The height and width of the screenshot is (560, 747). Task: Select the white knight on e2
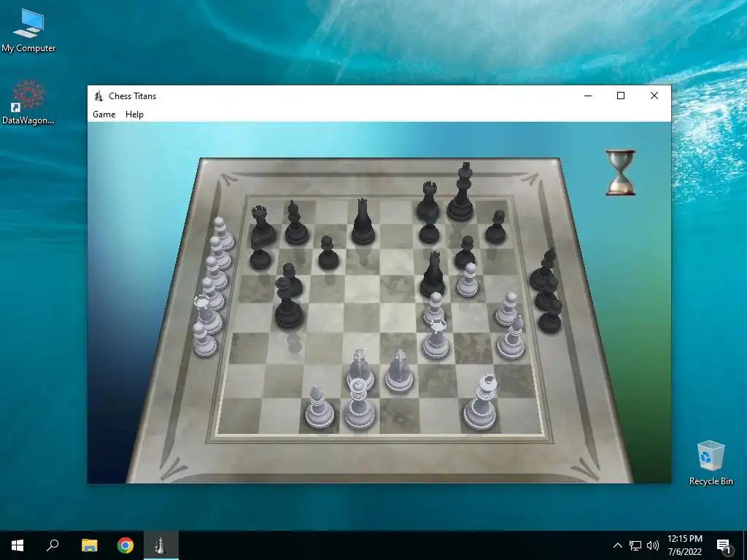(x=399, y=370)
